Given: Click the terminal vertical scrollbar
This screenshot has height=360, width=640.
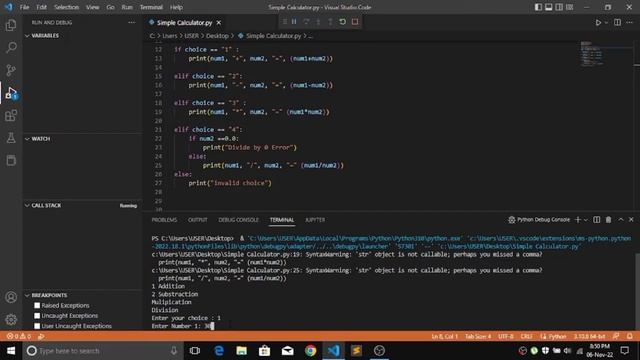Looking at the screenshot, I should click(x=637, y=291).
